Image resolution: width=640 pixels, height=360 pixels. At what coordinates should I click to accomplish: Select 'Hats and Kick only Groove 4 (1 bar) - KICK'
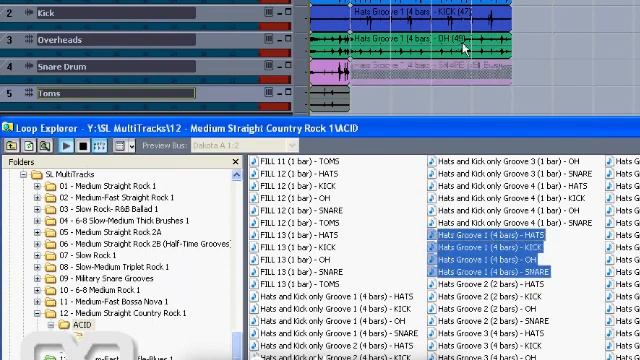click(511, 198)
